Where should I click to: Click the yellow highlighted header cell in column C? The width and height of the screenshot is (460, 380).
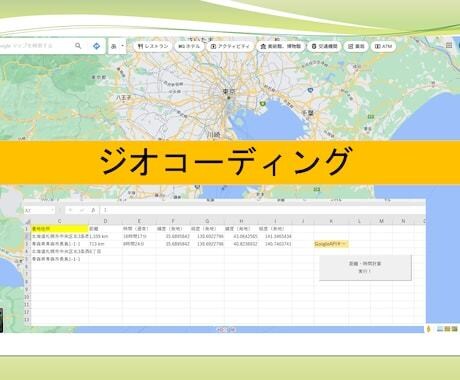pyautogui.click(x=60, y=229)
